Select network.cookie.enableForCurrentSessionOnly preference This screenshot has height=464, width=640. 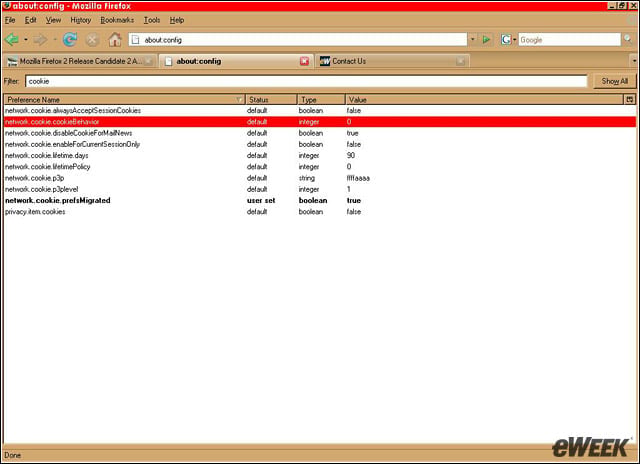pyautogui.click(x=320, y=144)
